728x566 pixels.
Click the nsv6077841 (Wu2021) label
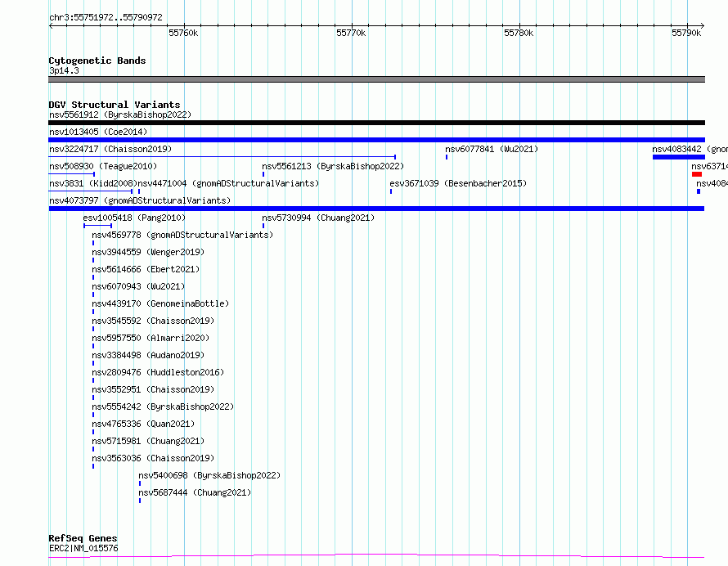[492, 149]
